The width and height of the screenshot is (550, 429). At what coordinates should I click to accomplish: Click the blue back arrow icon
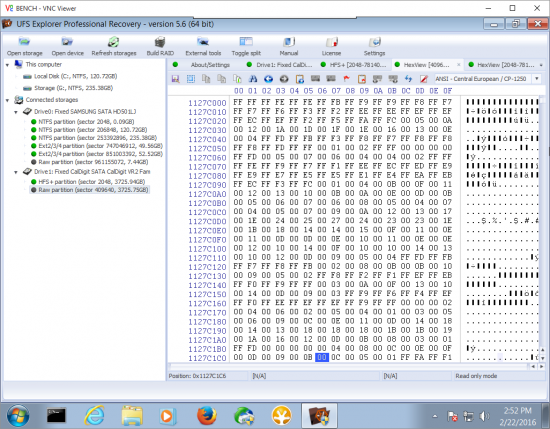pyautogui.click(x=268, y=79)
